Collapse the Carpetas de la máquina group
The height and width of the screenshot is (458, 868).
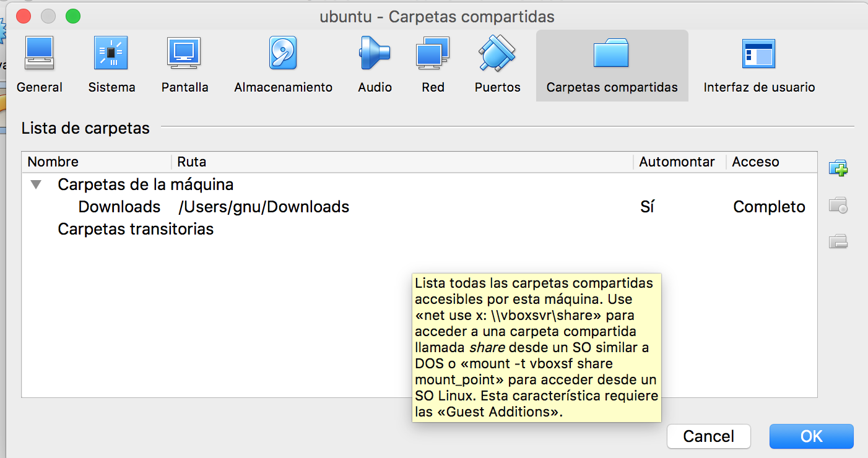(x=37, y=184)
